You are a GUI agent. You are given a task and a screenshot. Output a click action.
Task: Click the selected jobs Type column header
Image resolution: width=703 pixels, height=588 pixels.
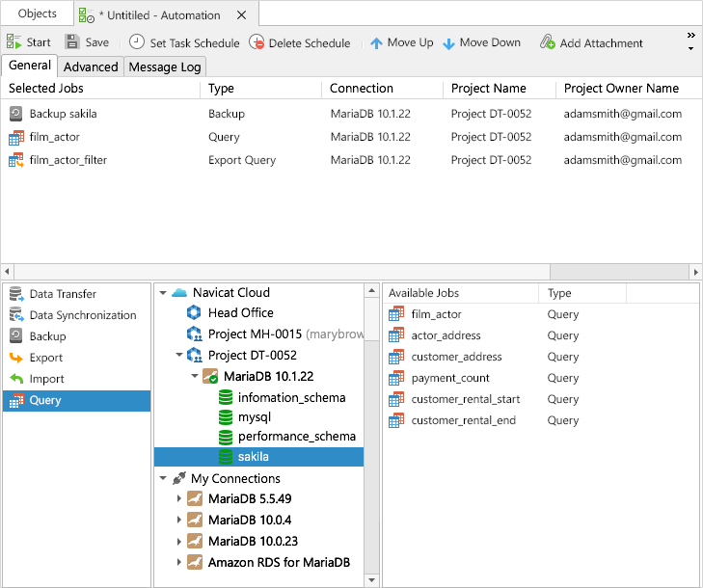pyautogui.click(x=261, y=89)
